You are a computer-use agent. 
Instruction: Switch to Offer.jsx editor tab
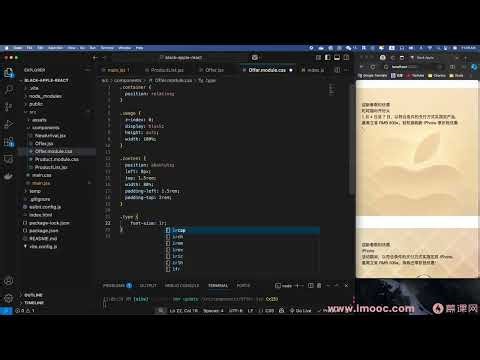[x=212, y=70]
